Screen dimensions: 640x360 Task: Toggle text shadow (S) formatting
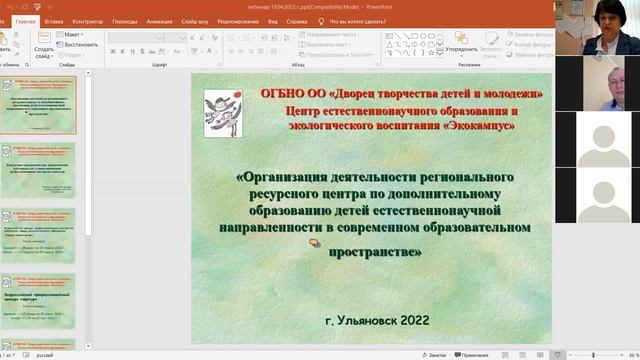(x=142, y=51)
